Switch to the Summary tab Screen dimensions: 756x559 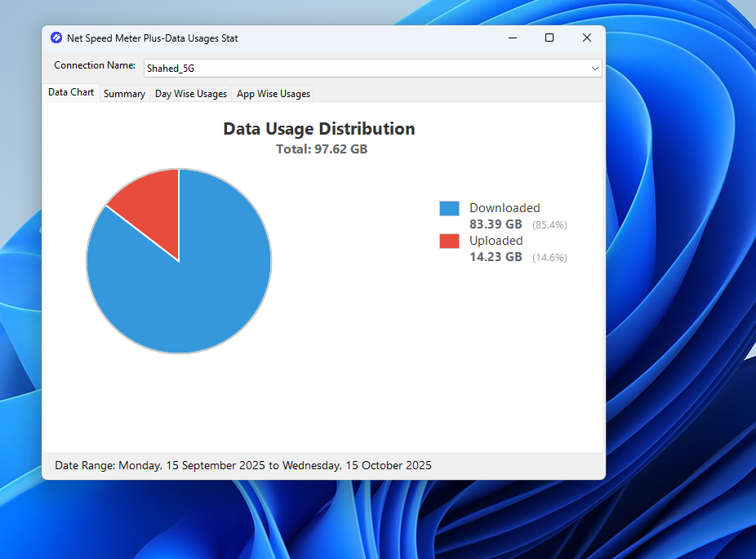pyautogui.click(x=124, y=93)
